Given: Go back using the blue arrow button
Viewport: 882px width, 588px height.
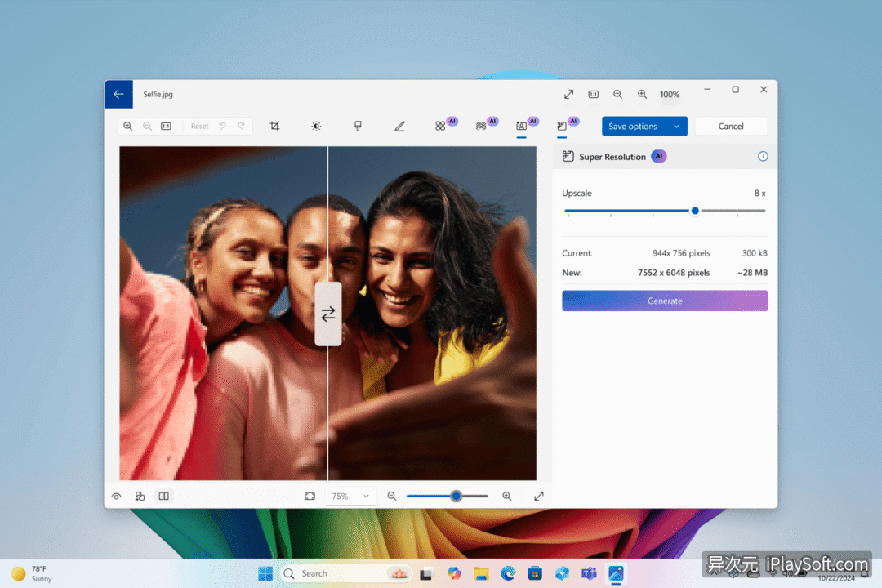Looking at the screenshot, I should (118, 94).
